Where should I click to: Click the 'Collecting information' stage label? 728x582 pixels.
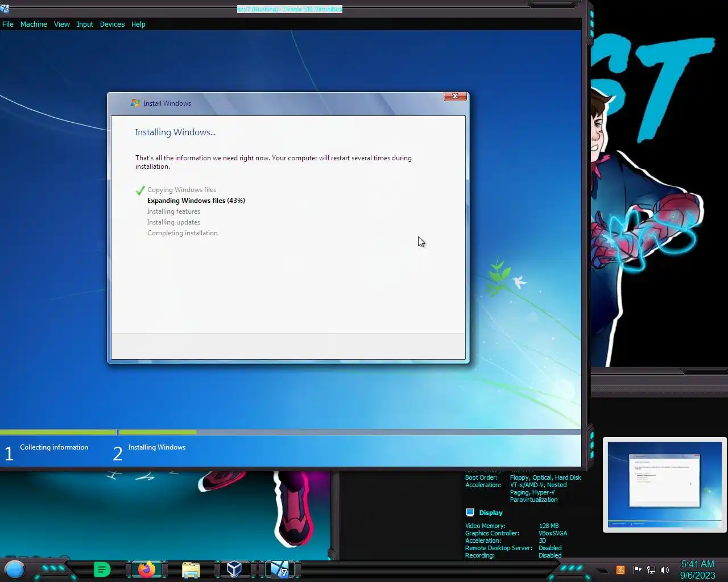click(54, 447)
